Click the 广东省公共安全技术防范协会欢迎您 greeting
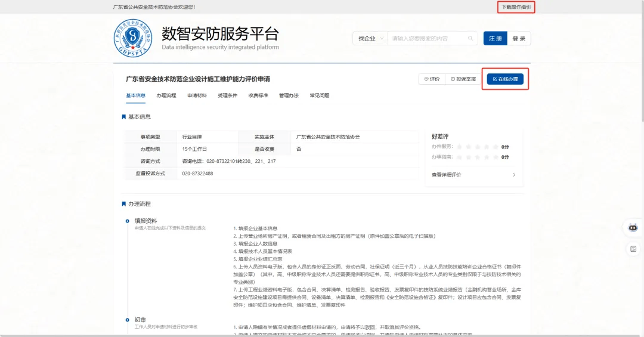The width and height of the screenshot is (644, 337). pyautogui.click(x=154, y=7)
